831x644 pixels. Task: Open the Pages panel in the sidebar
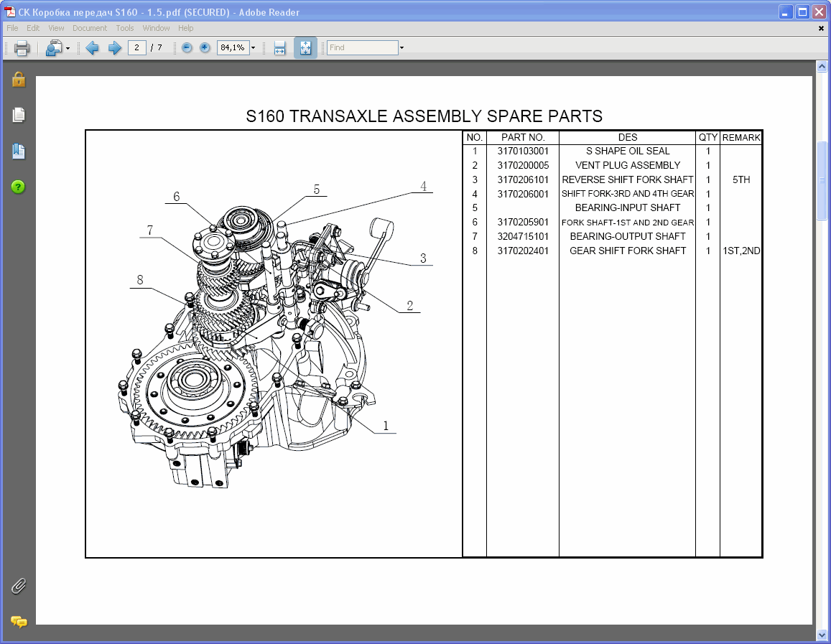click(17, 115)
